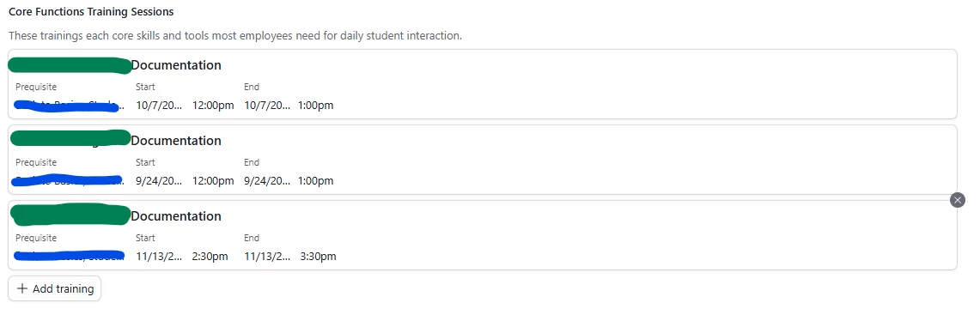Viewport: 980px width, 309px height.
Task: Select the 3:30pm end time field
Action: 318,256
